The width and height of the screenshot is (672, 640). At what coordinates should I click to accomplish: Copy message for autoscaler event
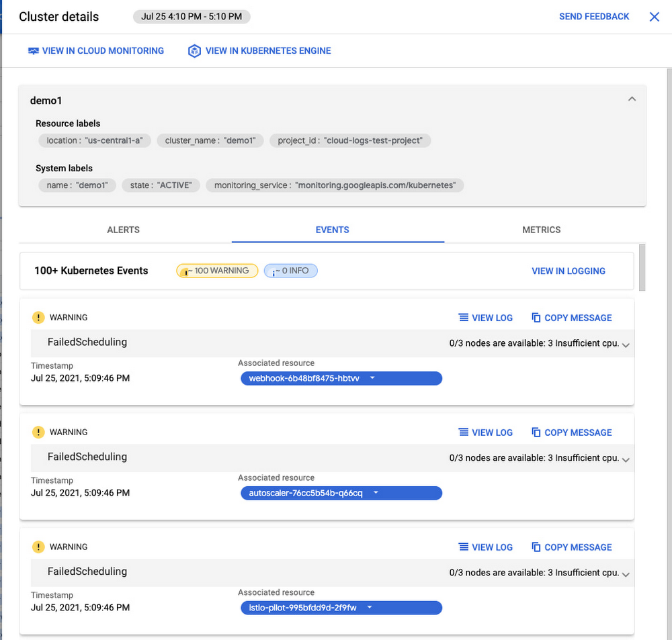[x=572, y=432]
